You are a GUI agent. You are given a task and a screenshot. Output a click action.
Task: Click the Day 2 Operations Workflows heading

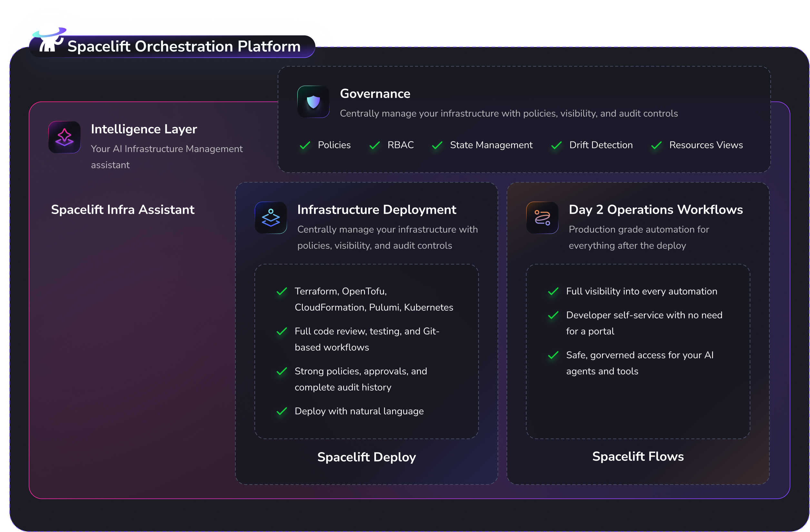656,209
